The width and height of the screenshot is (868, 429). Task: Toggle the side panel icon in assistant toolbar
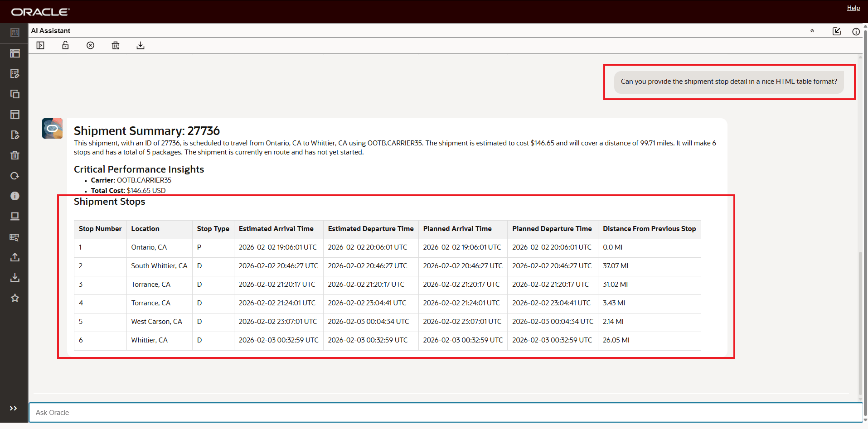tap(40, 45)
